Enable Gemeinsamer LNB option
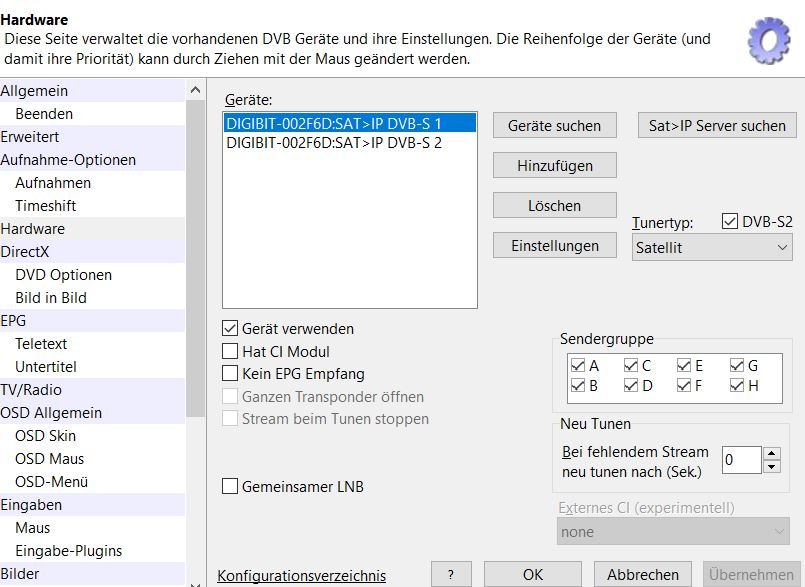Screen dimensions: 805x587 [230, 487]
